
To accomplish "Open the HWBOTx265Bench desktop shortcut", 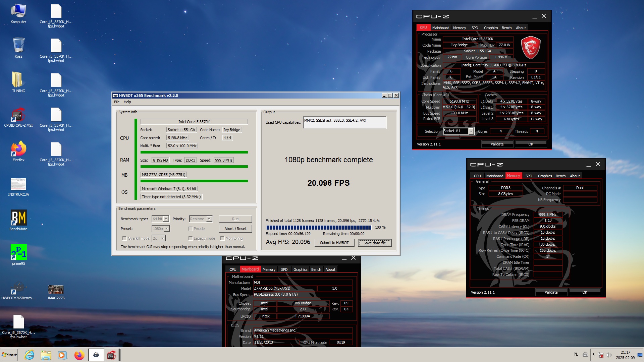I will 18,291.
